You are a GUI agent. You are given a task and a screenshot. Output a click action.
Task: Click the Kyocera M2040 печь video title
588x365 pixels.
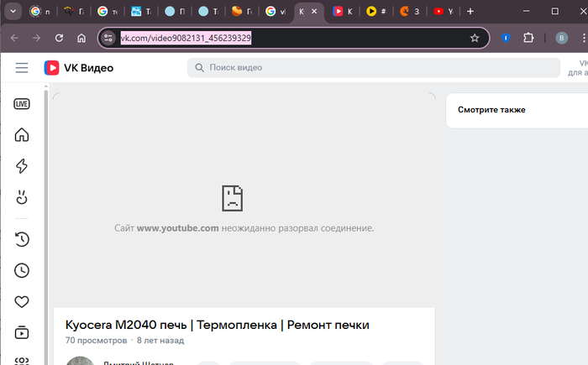pyautogui.click(x=217, y=325)
